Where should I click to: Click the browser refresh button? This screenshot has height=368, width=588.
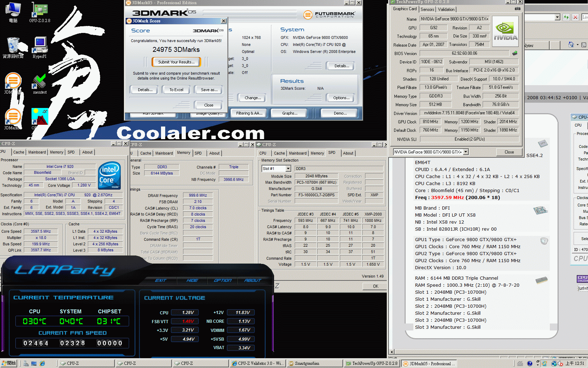(x=566, y=17)
